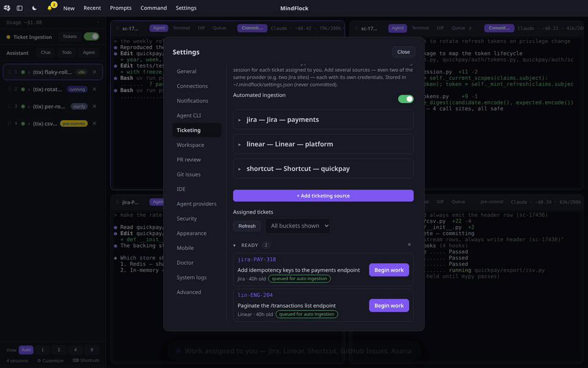Switch theme with the moon icon
The image size is (588, 368).
34,8
